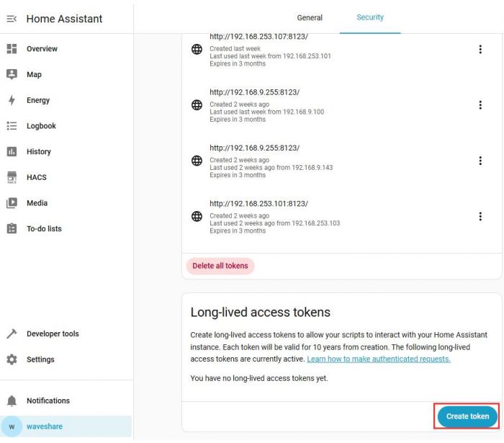
Task: Expand options for token used from 192.168.9.143
Action: tap(480, 161)
